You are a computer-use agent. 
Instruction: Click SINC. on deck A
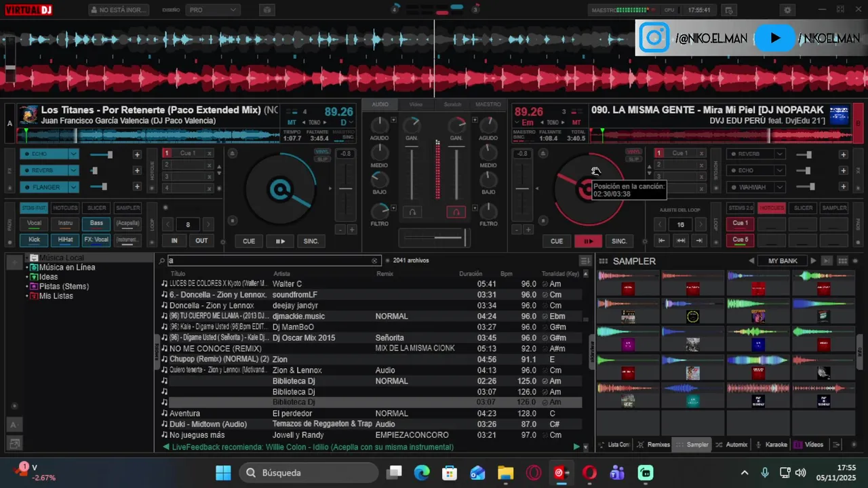coord(311,241)
